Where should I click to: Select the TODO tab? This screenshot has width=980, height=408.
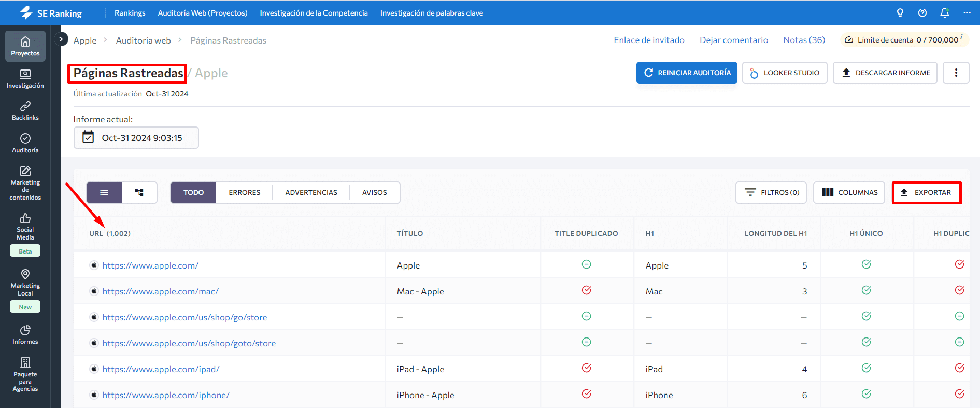(x=193, y=192)
